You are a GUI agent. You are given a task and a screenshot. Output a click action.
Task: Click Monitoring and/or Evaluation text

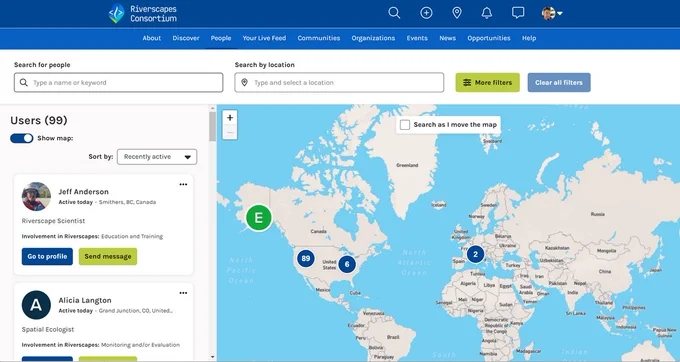click(x=141, y=345)
